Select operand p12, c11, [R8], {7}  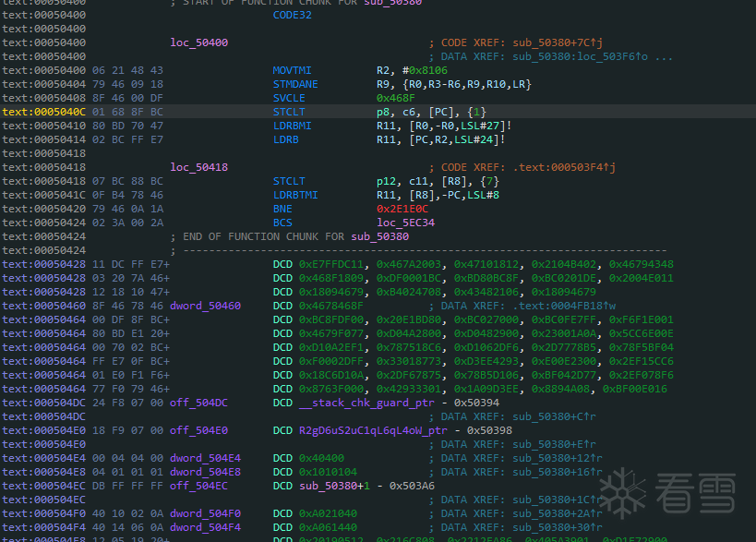click(438, 181)
